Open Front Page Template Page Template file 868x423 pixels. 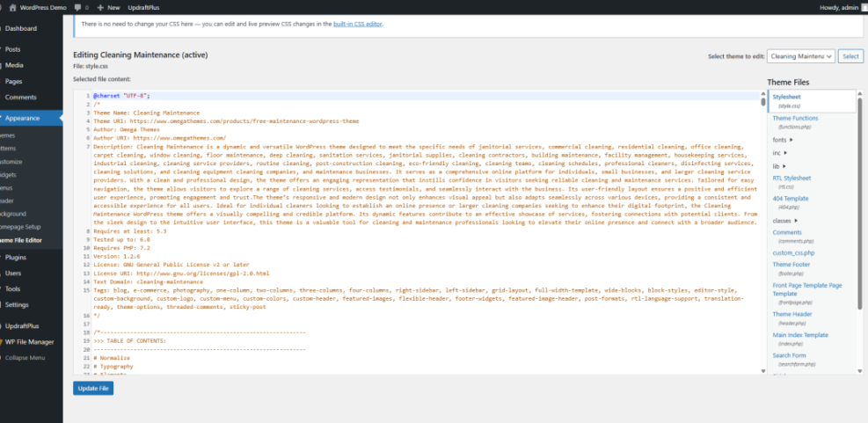(807, 294)
